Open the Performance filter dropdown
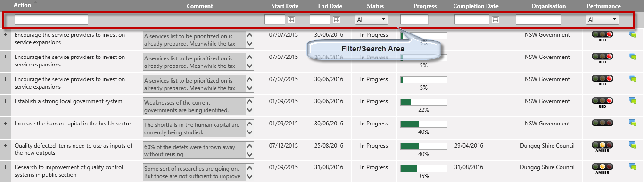This screenshot has width=644, height=182. (602, 20)
